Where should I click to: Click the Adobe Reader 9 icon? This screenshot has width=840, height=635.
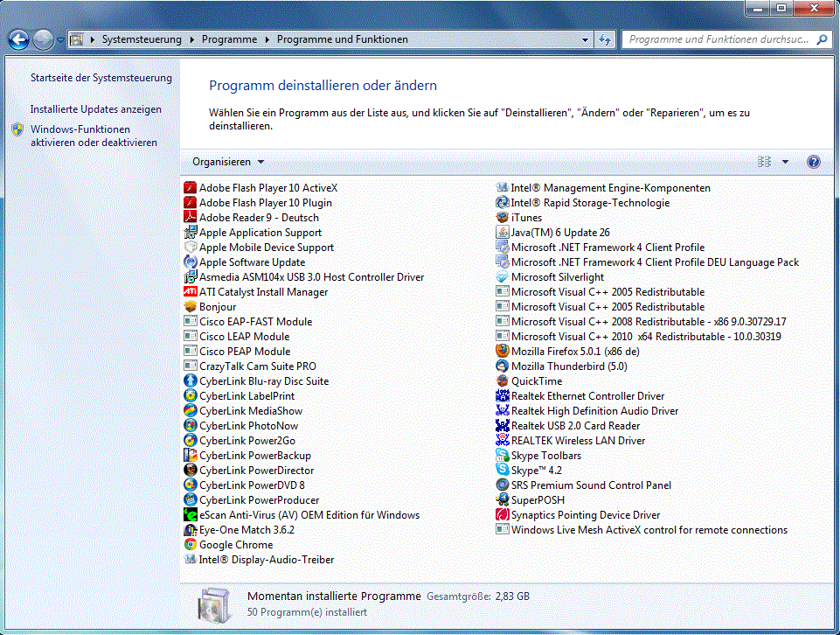coord(191,217)
